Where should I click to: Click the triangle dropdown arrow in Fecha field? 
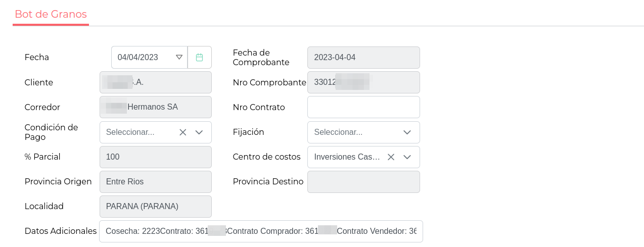pos(179,58)
